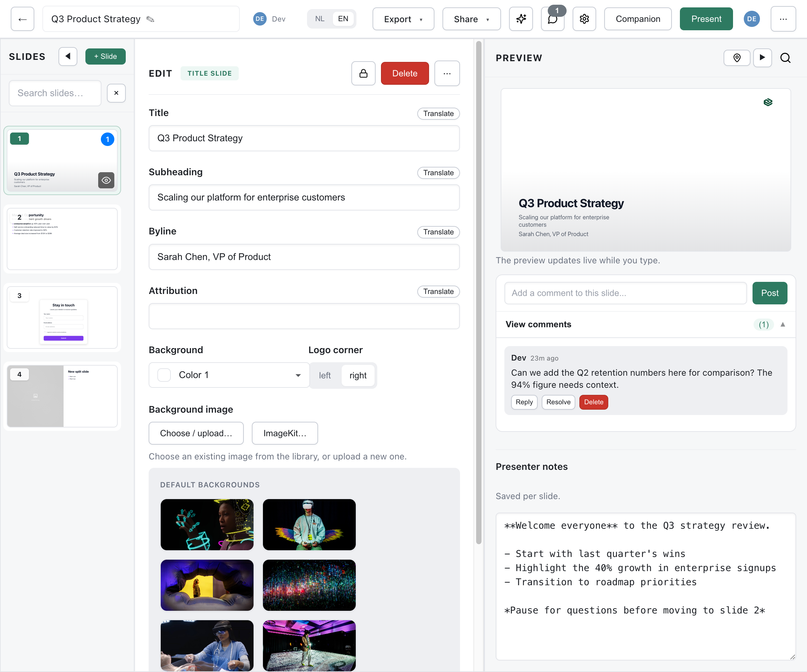Click the Search slides field

pyautogui.click(x=55, y=93)
